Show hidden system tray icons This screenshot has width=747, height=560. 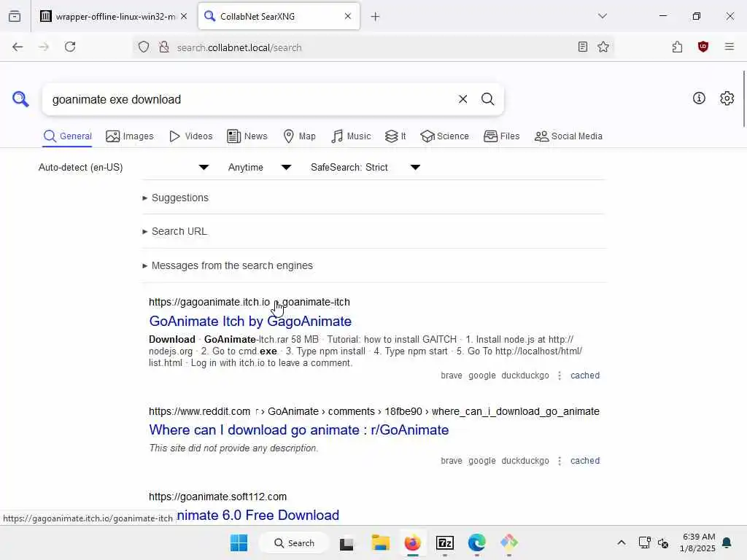coord(622,542)
